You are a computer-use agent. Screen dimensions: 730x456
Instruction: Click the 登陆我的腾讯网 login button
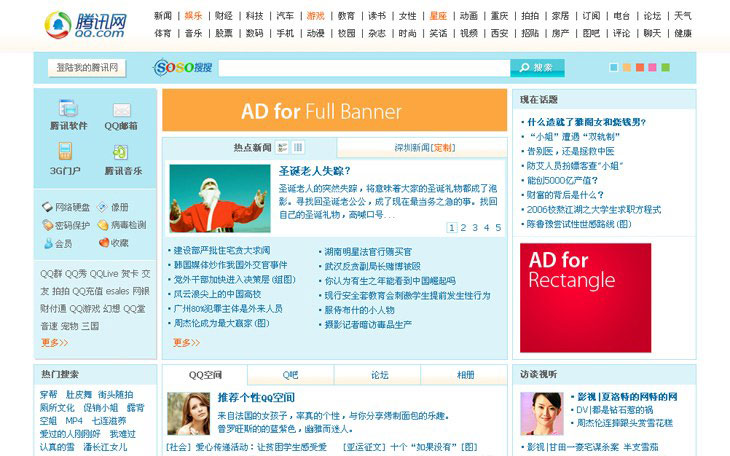87,68
